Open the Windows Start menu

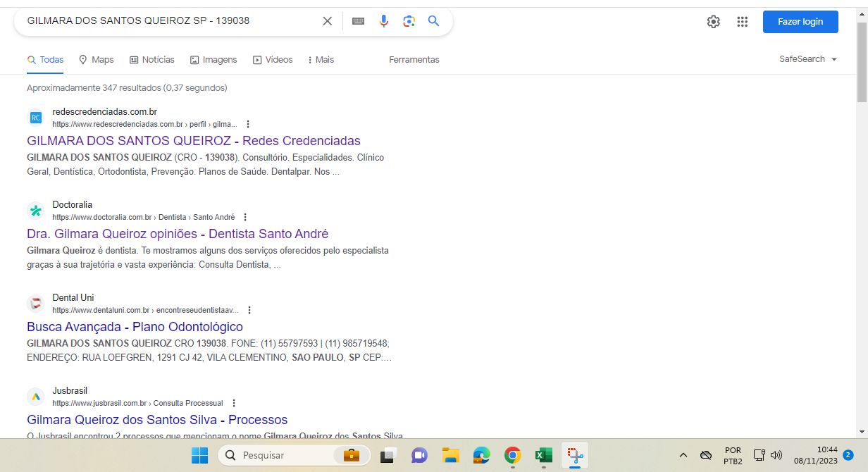[199, 455]
